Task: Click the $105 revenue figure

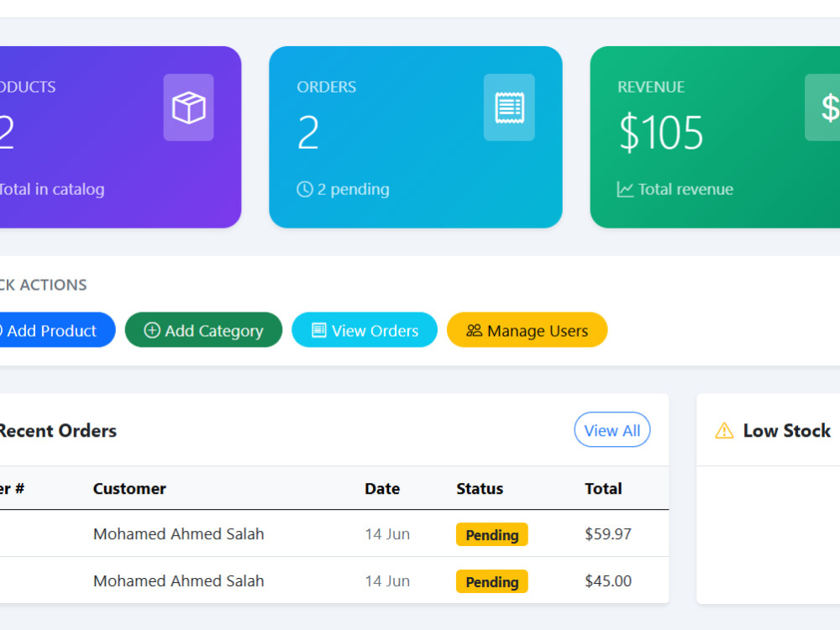Action: click(x=660, y=133)
